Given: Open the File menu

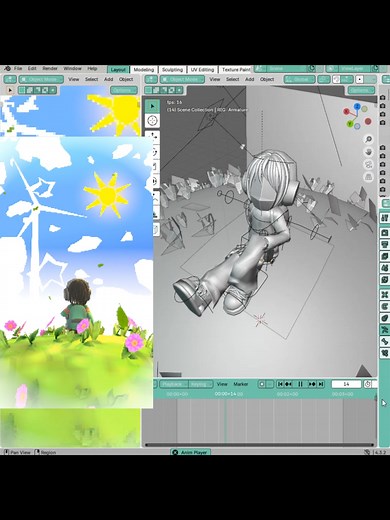Looking at the screenshot, I should coord(18,69).
